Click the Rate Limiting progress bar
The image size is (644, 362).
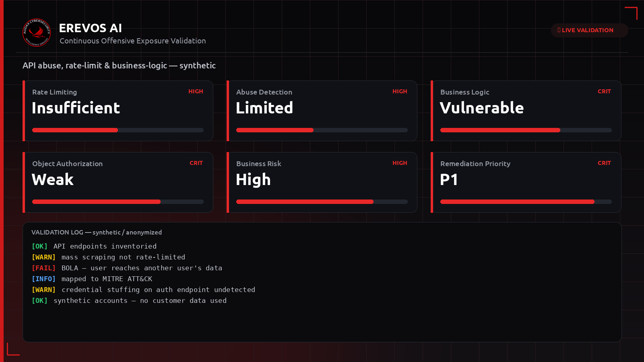click(118, 130)
